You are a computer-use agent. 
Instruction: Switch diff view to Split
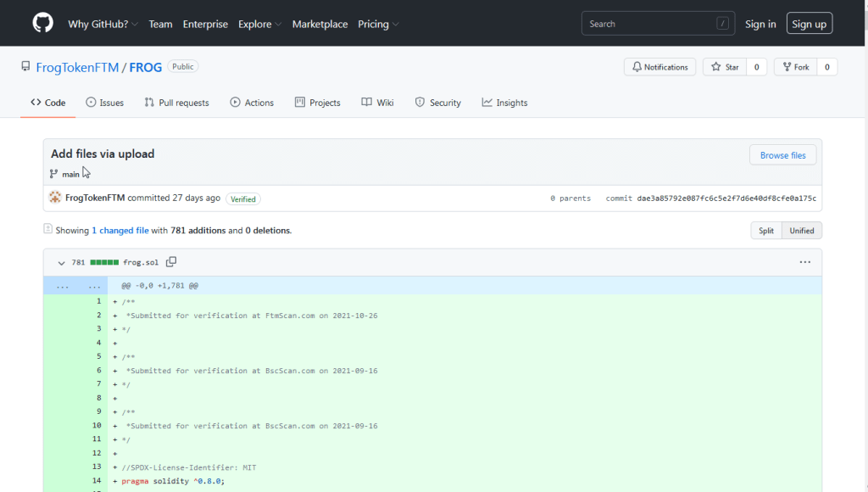pos(766,231)
